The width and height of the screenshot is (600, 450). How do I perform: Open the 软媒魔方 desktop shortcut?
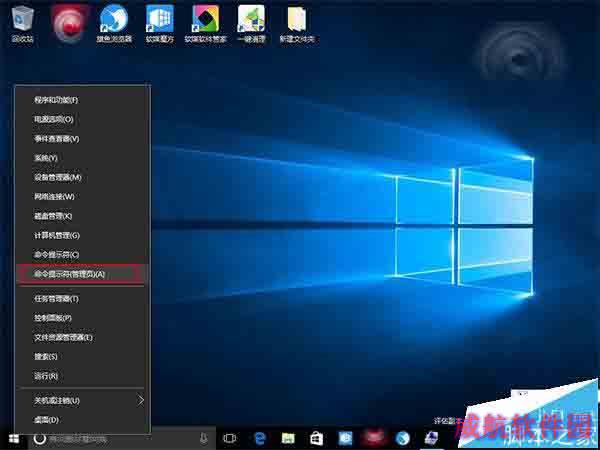[160, 24]
